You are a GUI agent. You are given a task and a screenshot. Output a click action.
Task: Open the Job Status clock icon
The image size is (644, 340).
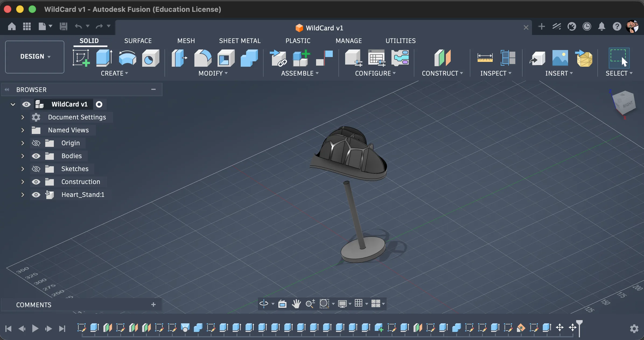point(587,26)
